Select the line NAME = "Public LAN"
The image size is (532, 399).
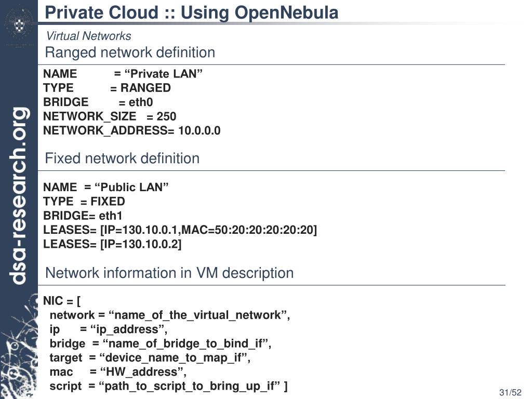pos(106,187)
